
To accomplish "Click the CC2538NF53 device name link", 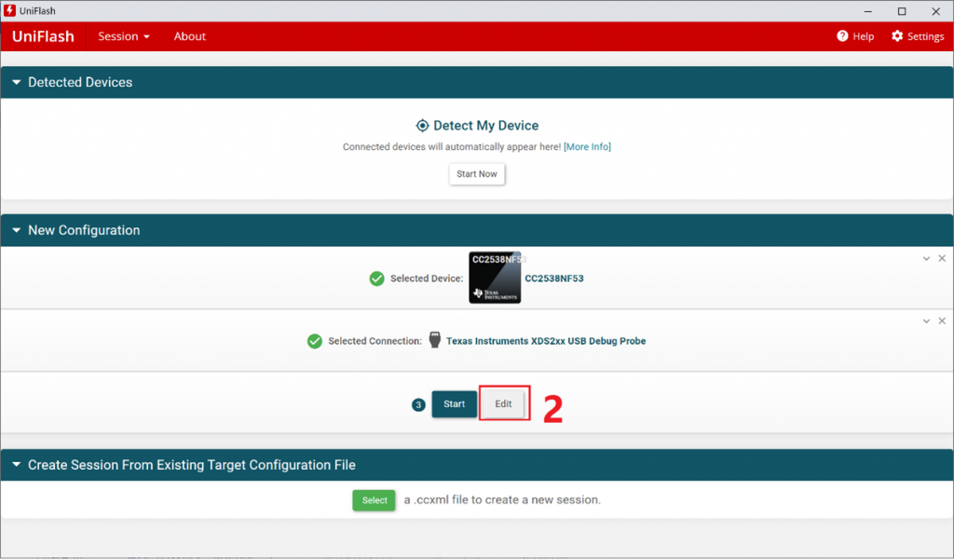I will [554, 279].
